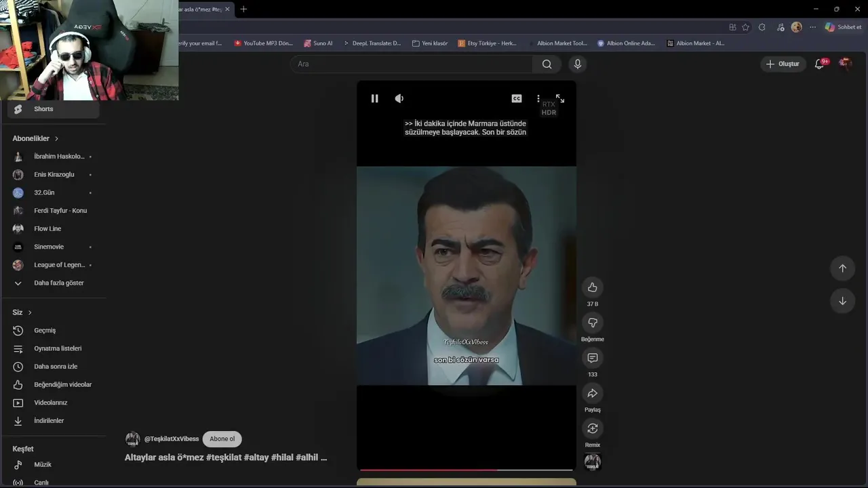Open YouTube MP3 Dön... bookmark
The image size is (868, 488).
click(x=263, y=43)
